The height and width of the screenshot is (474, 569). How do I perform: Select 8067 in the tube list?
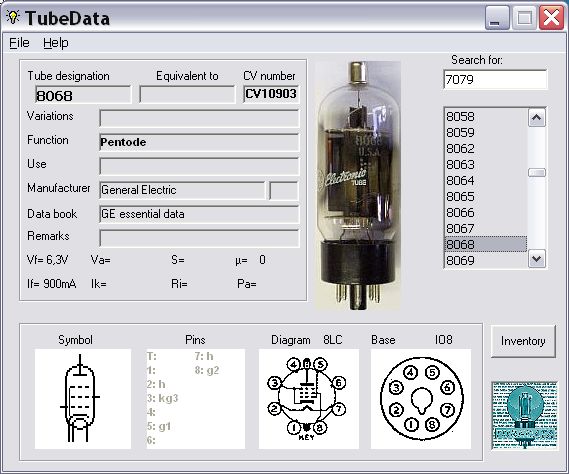(x=486, y=229)
